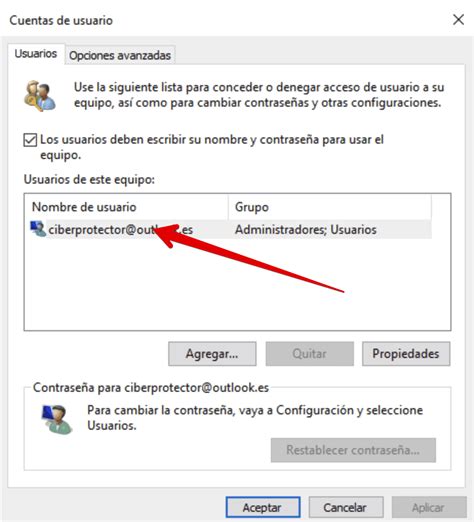Click the password section user icon
474x522 pixels.
(x=56, y=419)
